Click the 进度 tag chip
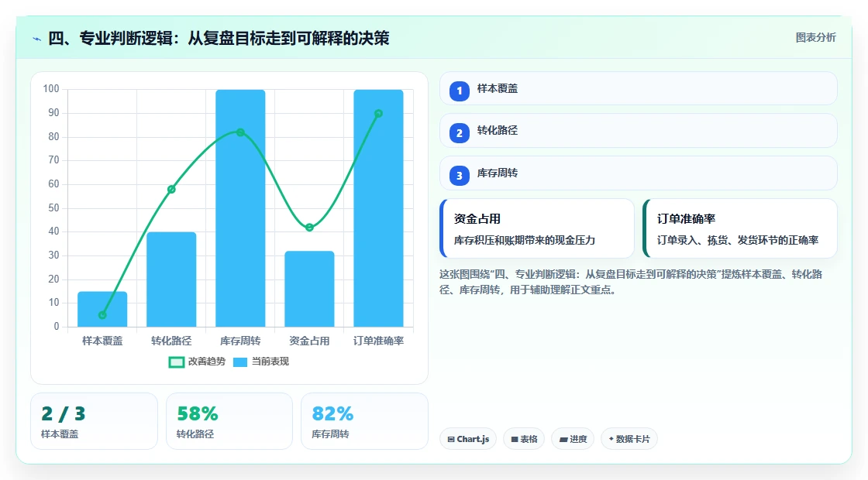The height and width of the screenshot is (480, 868). [x=573, y=439]
